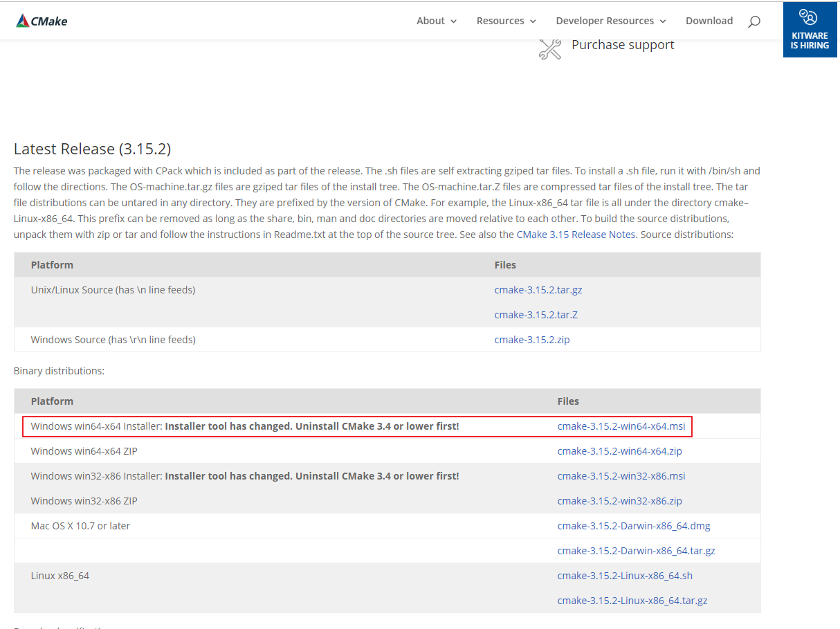Download cmake-3.15.2-win64-x64.zip
Image resolution: width=840 pixels, height=629 pixels.
pyautogui.click(x=620, y=451)
